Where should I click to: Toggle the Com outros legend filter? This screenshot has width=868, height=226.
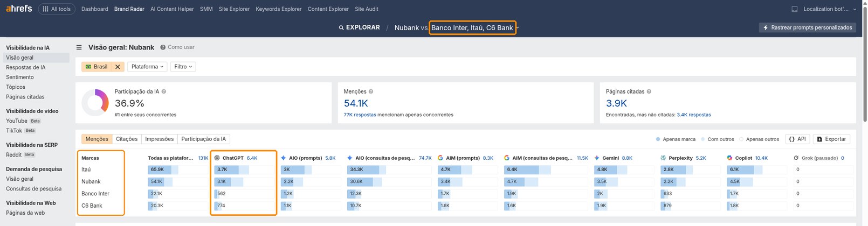tap(718, 139)
